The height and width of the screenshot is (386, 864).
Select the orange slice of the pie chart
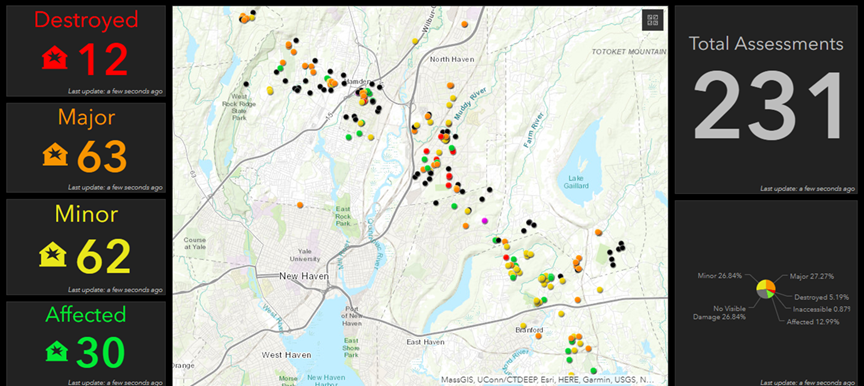[x=771, y=284]
